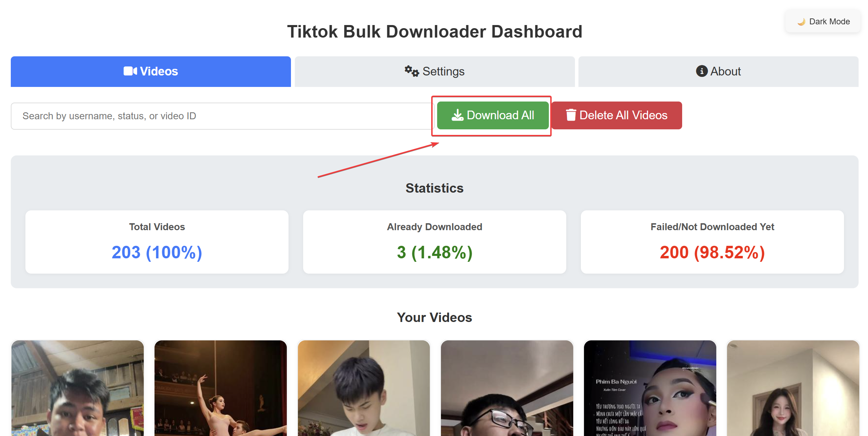Click the download arrow icon on green button
868x436 pixels.
[457, 115]
